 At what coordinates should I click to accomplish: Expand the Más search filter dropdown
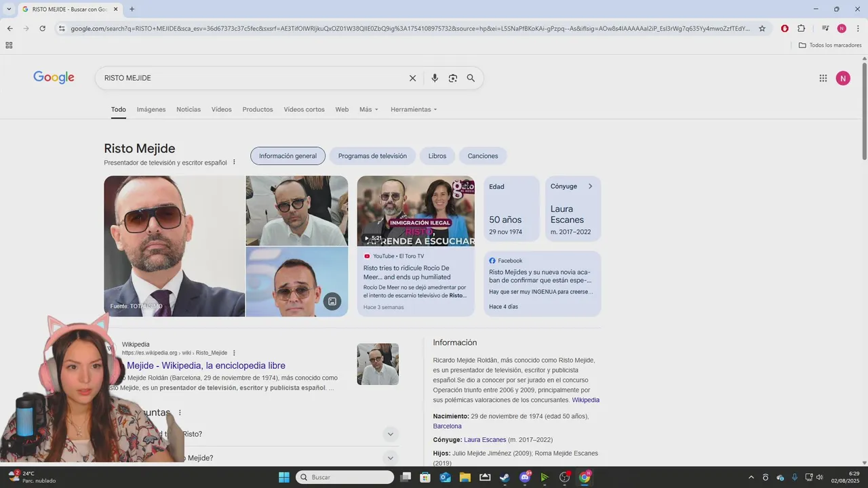click(x=369, y=109)
